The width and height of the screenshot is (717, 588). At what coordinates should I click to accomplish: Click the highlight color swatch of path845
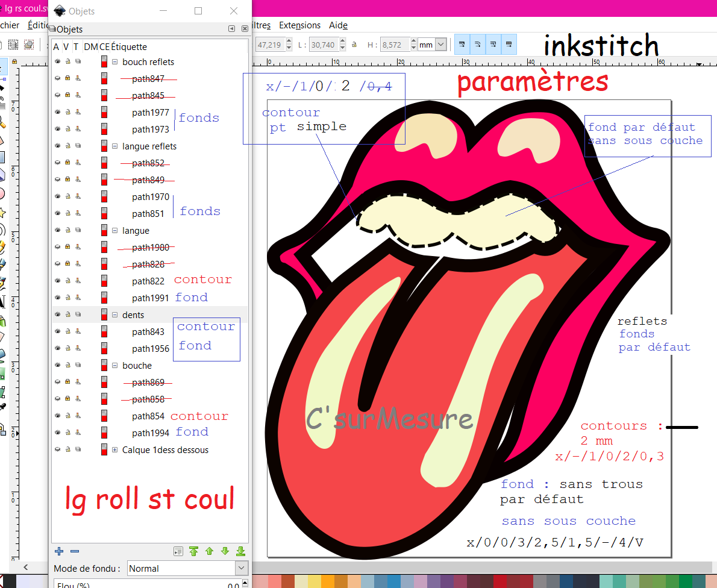(104, 95)
